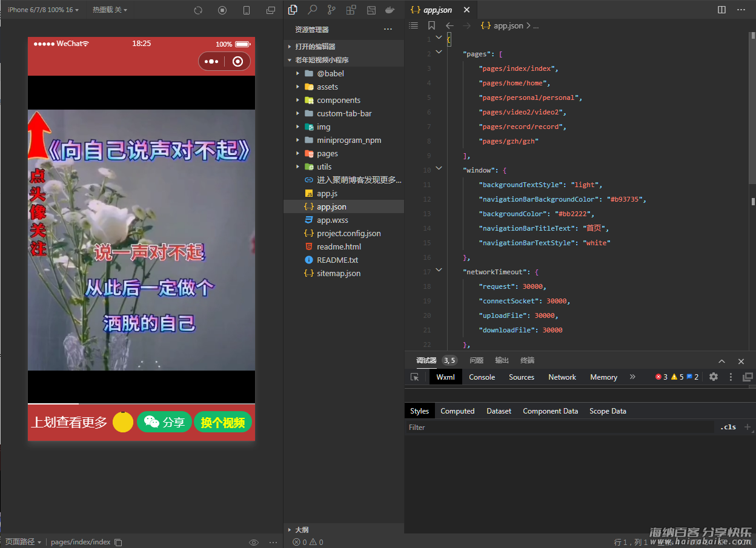This screenshot has height=548, width=756.
Task: Select the Wxml element inspector arrow icon
Action: 415,377
